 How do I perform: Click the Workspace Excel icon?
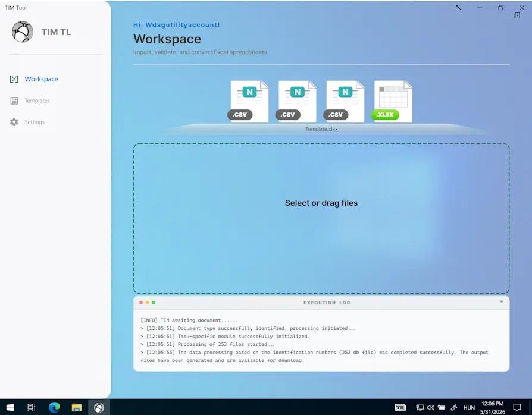tap(14, 79)
